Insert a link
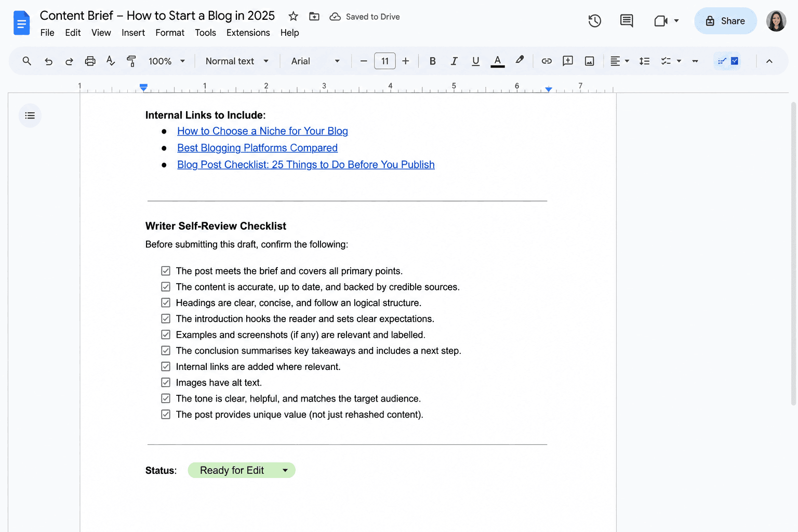Image resolution: width=798 pixels, height=532 pixels. [547, 61]
